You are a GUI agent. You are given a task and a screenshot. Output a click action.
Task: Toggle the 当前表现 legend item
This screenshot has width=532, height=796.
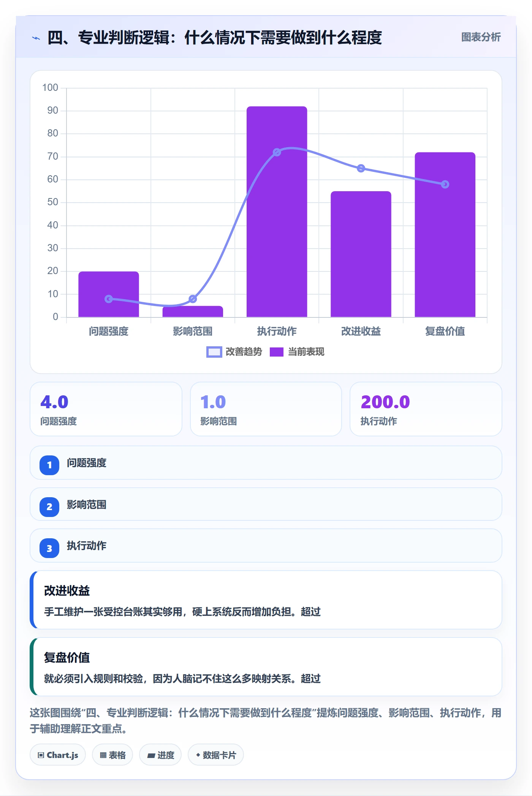(x=297, y=352)
